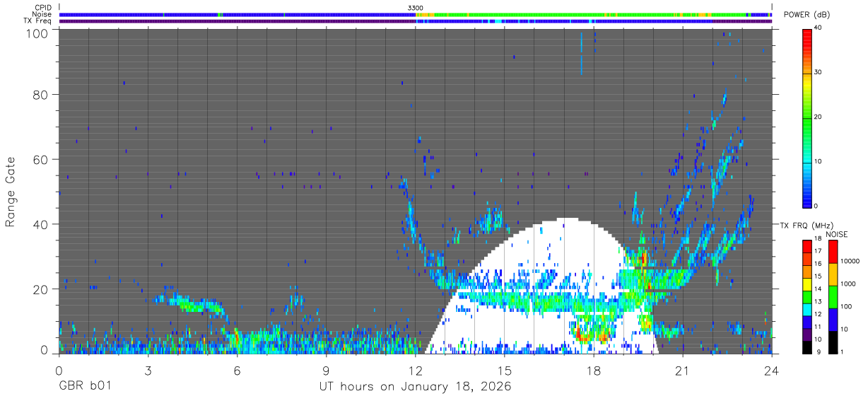Select the 3300 CPID value above the plot
The height and width of the screenshot is (401, 868).
[x=416, y=8]
